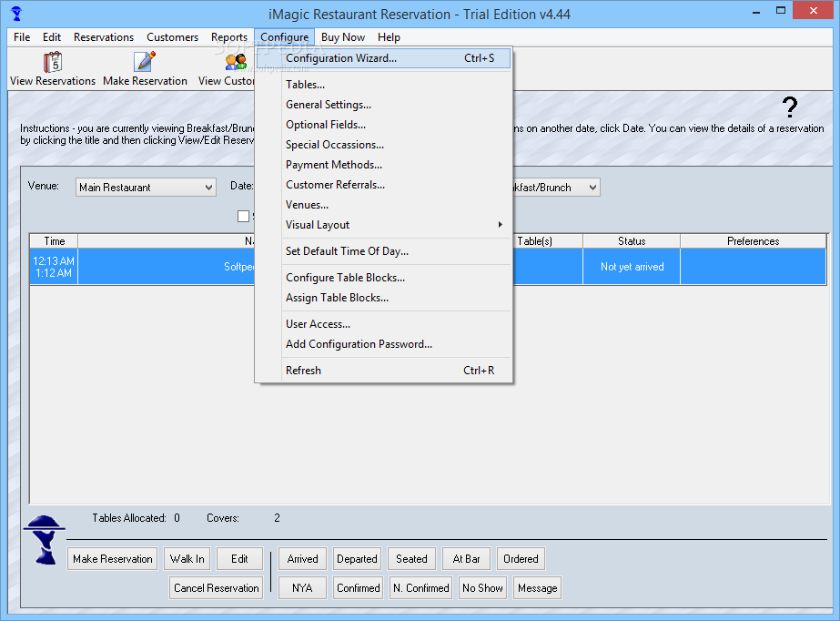Image resolution: width=840 pixels, height=621 pixels.
Task: Mark reservation as Seated
Action: (411, 559)
